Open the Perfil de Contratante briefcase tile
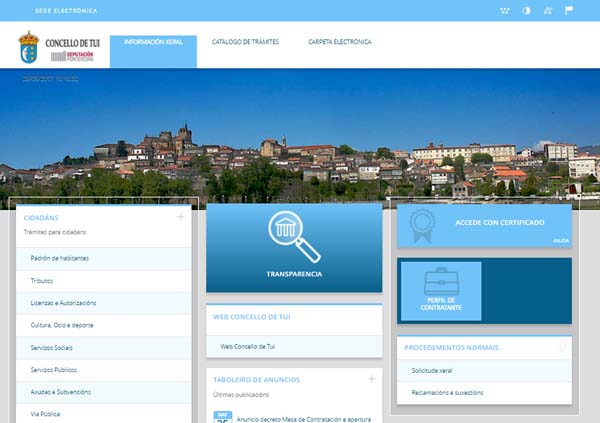 coord(440,289)
